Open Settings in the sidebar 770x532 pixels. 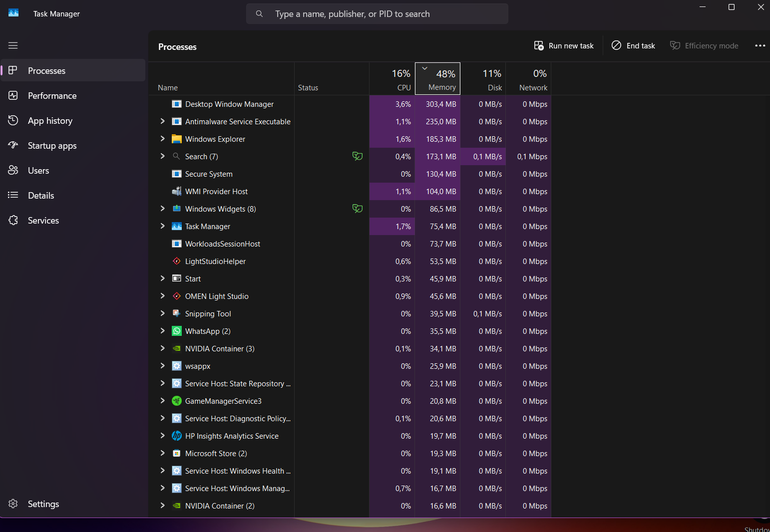coord(73,504)
